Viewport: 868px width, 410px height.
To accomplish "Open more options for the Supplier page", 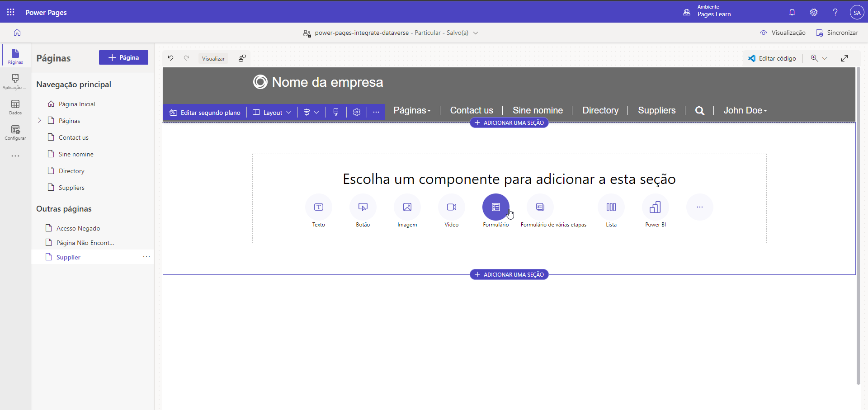I will click(146, 256).
